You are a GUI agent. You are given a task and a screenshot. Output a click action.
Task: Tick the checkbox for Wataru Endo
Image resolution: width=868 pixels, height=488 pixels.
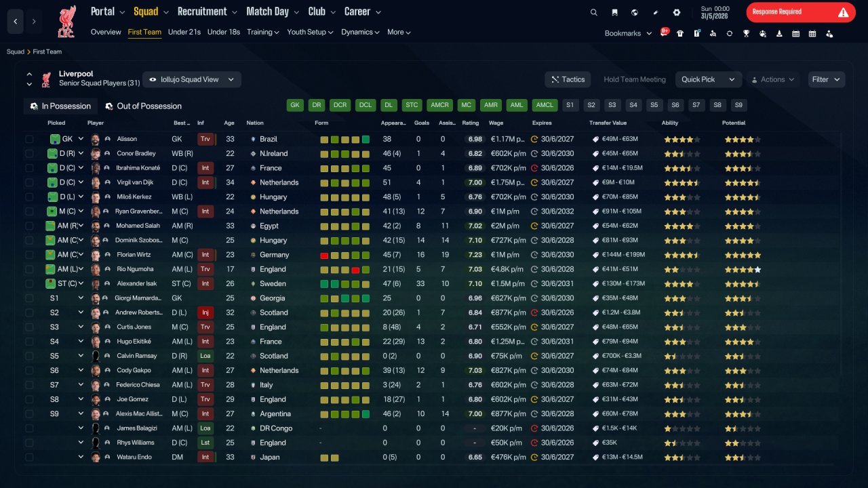click(29, 457)
